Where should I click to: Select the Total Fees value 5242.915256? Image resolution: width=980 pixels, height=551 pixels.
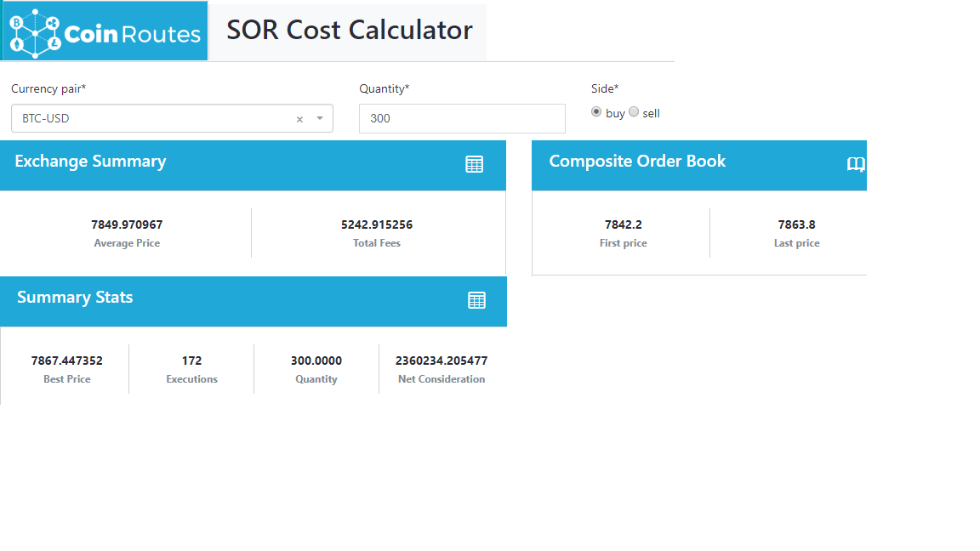pyautogui.click(x=377, y=224)
